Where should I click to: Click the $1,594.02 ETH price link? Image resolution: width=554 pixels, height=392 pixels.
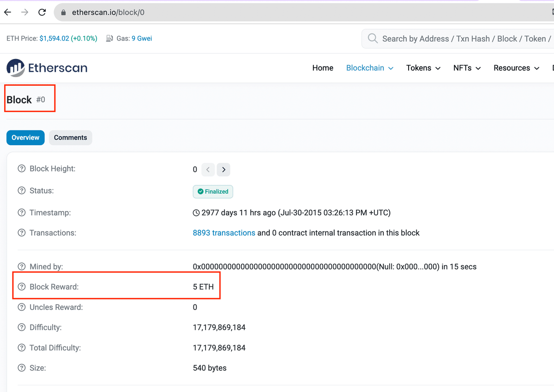pos(54,39)
